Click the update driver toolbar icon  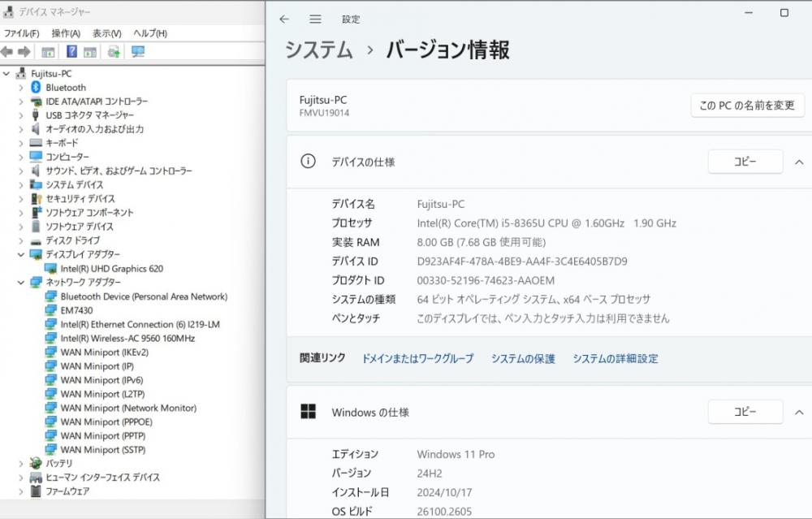114,51
